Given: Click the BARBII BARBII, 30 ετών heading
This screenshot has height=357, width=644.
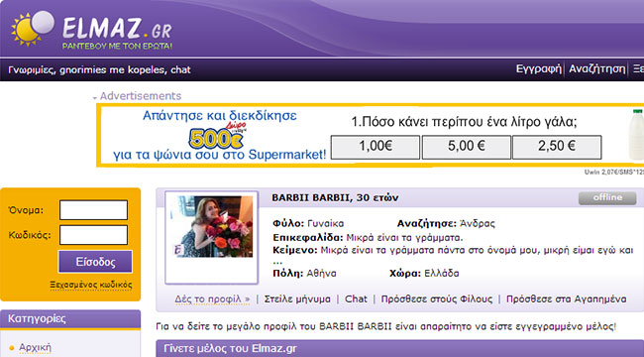Looking at the screenshot, I should tap(335, 197).
